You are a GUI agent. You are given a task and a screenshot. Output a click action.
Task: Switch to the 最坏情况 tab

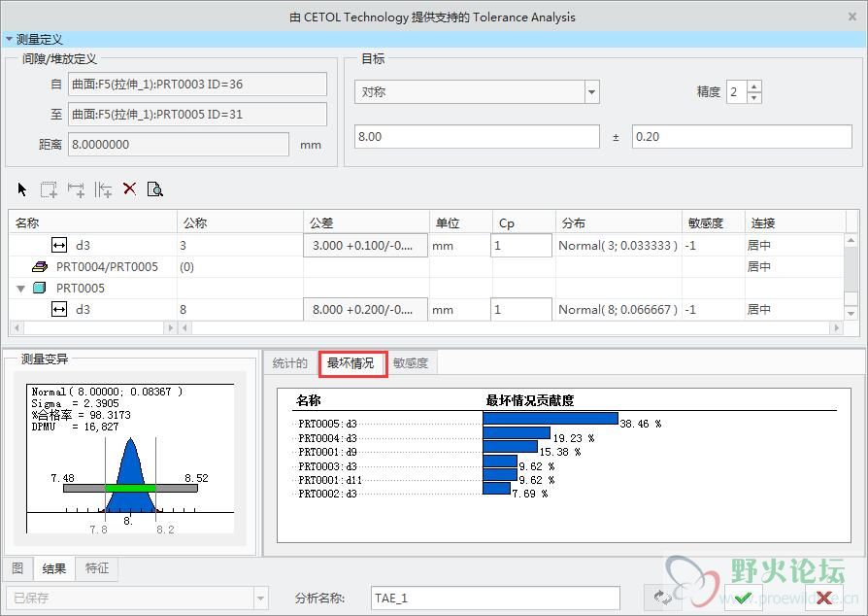pyautogui.click(x=352, y=363)
